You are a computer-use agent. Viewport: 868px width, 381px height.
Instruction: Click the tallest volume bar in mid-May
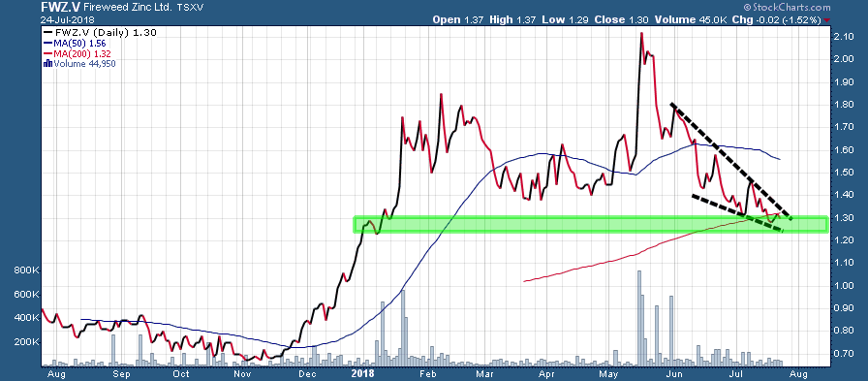click(639, 318)
